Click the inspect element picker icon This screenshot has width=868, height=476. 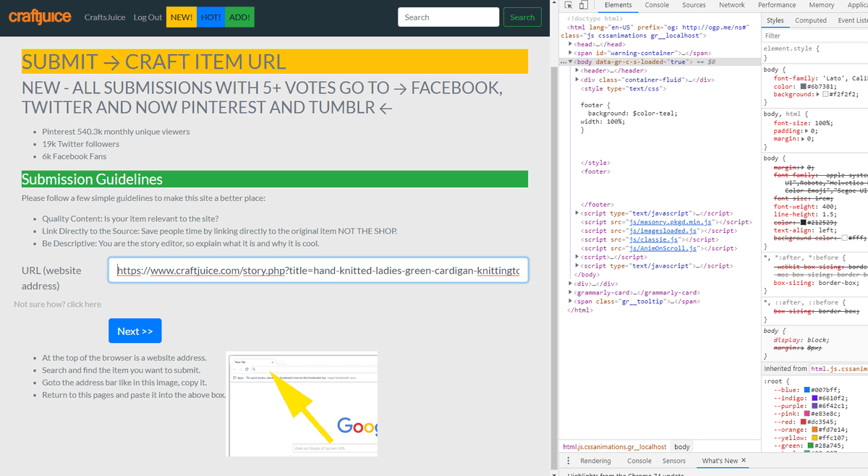pyautogui.click(x=569, y=5)
